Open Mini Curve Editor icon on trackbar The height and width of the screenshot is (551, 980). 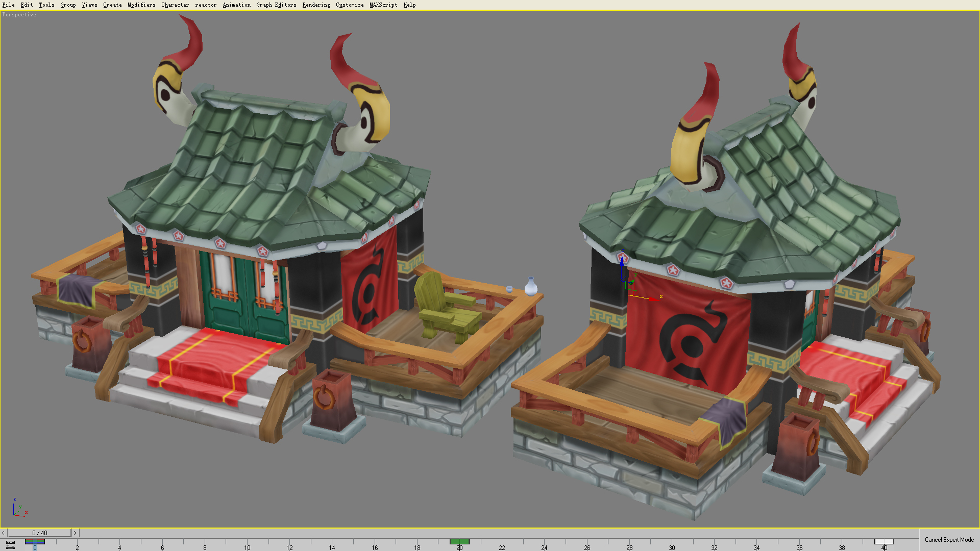click(10, 544)
